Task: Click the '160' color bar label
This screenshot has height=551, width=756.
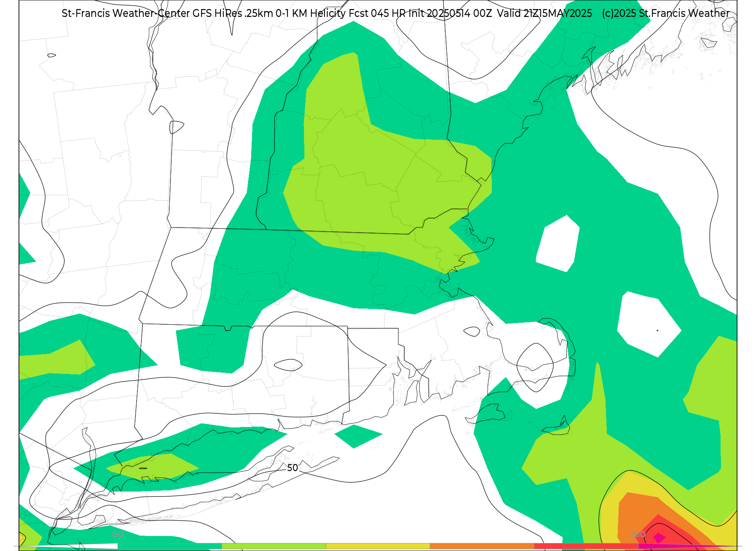Action: pos(638,534)
